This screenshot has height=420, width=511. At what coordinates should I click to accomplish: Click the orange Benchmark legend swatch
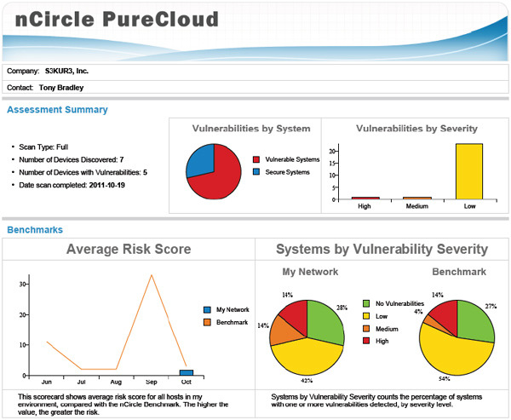click(207, 322)
